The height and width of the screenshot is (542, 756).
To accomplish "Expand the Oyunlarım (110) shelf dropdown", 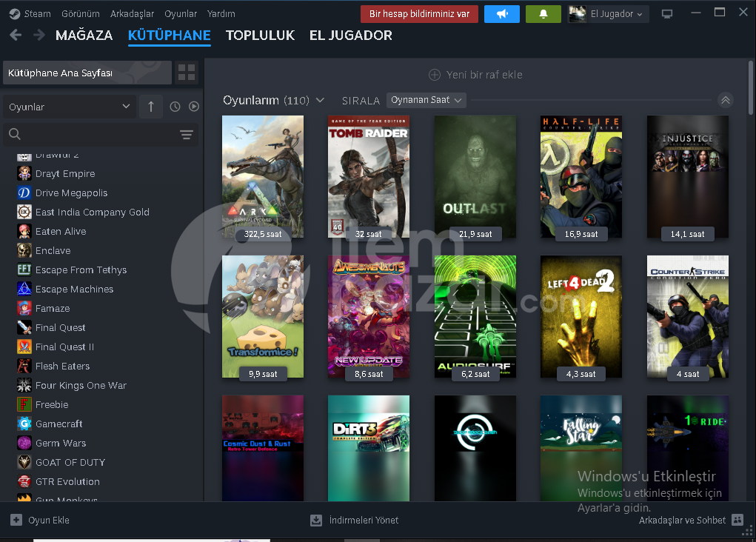I will point(320,100).
